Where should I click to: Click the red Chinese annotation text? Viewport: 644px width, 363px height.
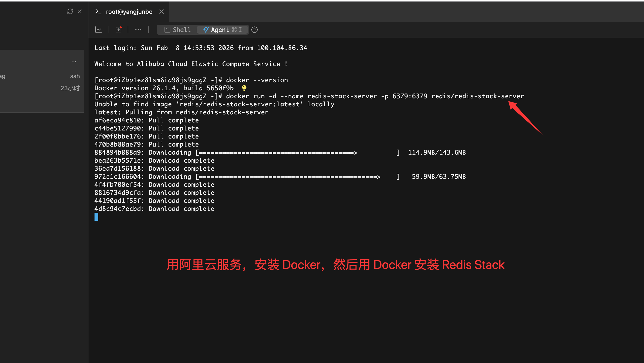pos(335,265)
